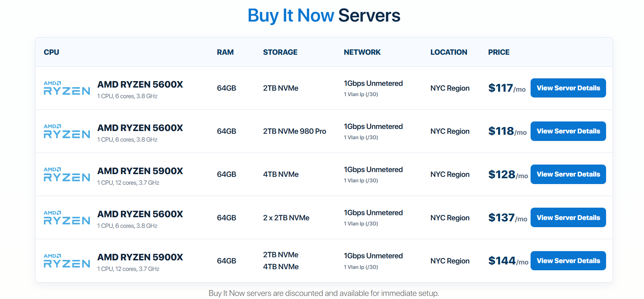Click the LOCATION column header
Screen dimensions: 644x299
point(449,52)
